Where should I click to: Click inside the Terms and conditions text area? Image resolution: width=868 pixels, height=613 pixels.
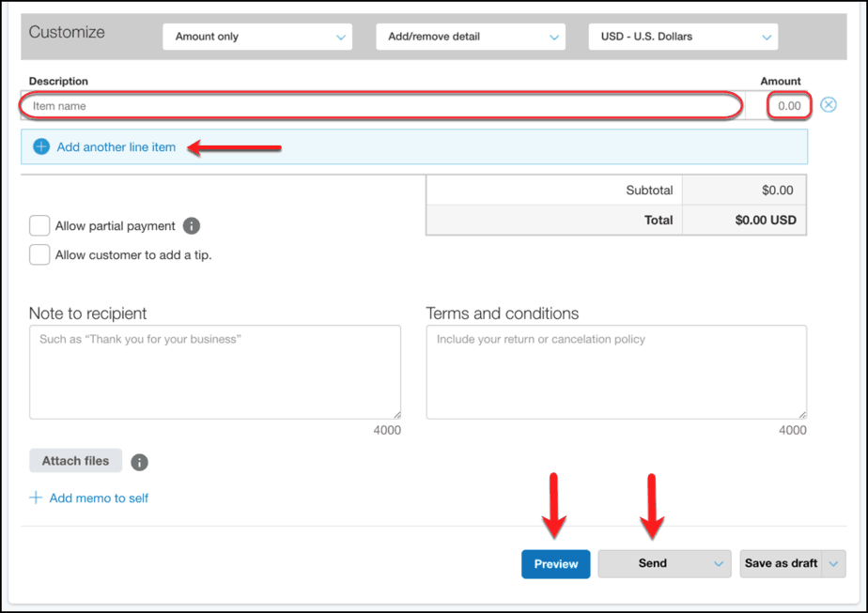(615, 371)
